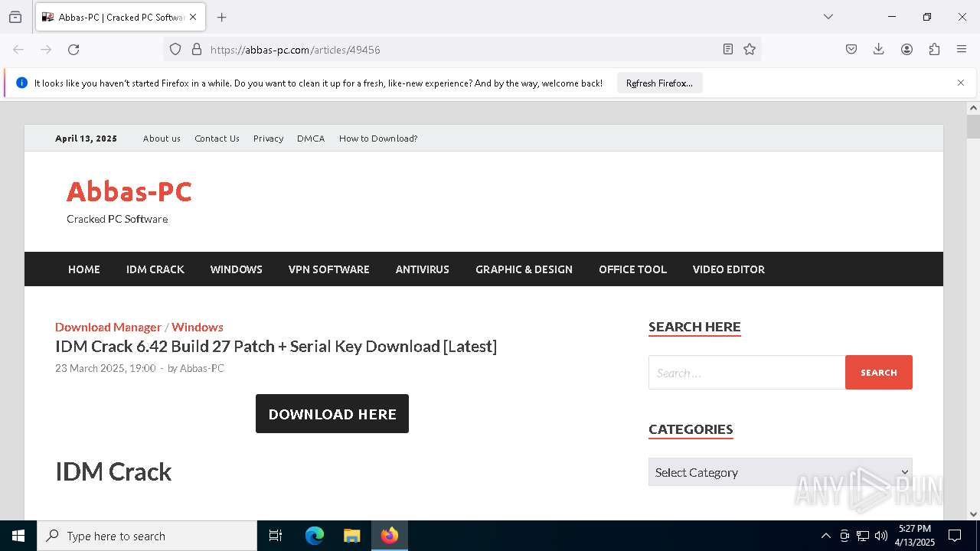Bookmark this page with star icon
980x551 pixels.
[750, 49]
